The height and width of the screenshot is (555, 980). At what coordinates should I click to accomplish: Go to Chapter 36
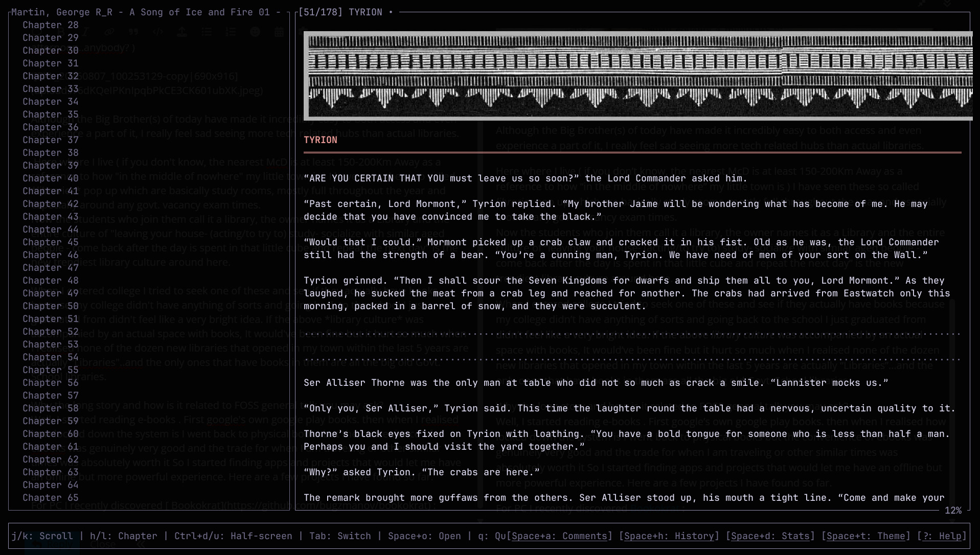click(51, 127)
